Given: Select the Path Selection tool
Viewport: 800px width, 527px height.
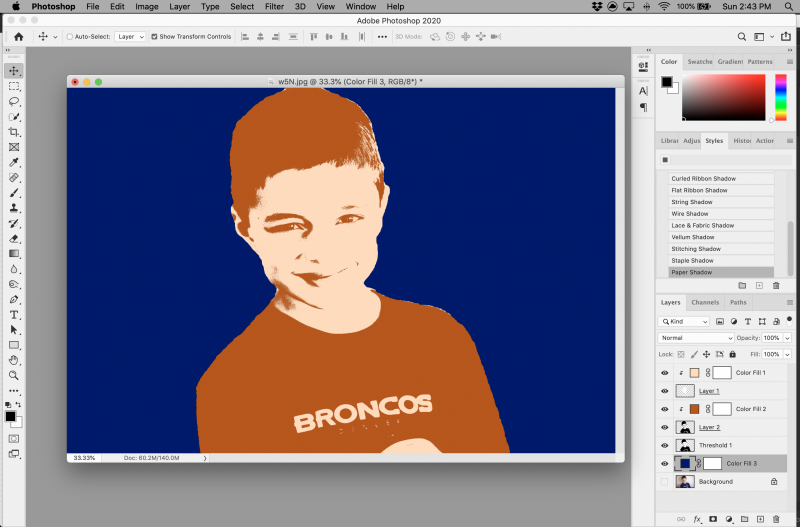Looking at the screenshot, I should [x=14, y=330].
